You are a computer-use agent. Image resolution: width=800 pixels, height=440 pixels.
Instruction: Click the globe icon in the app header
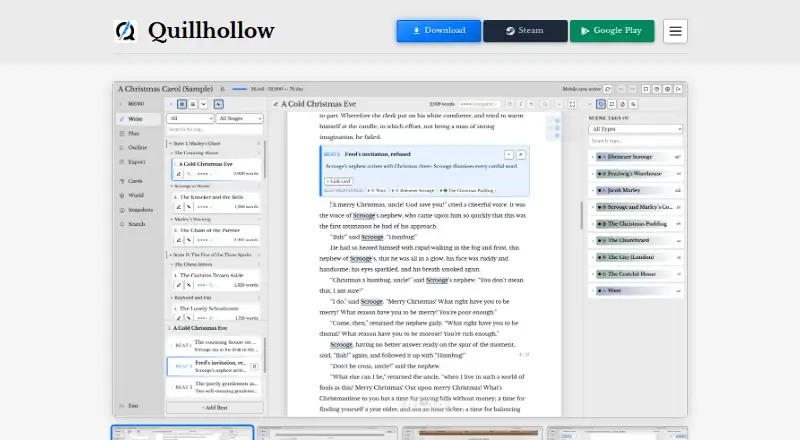[x=667, y=89]
